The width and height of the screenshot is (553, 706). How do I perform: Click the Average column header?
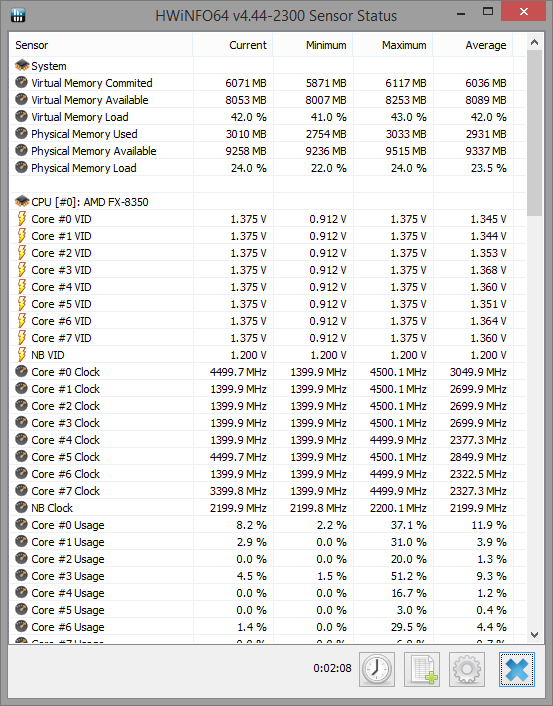pos(473,45)
